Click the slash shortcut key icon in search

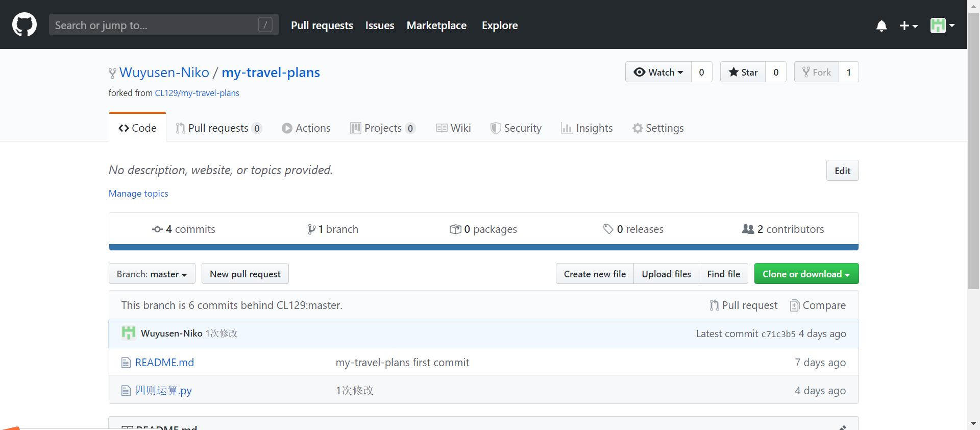click(x=265, y=25)
